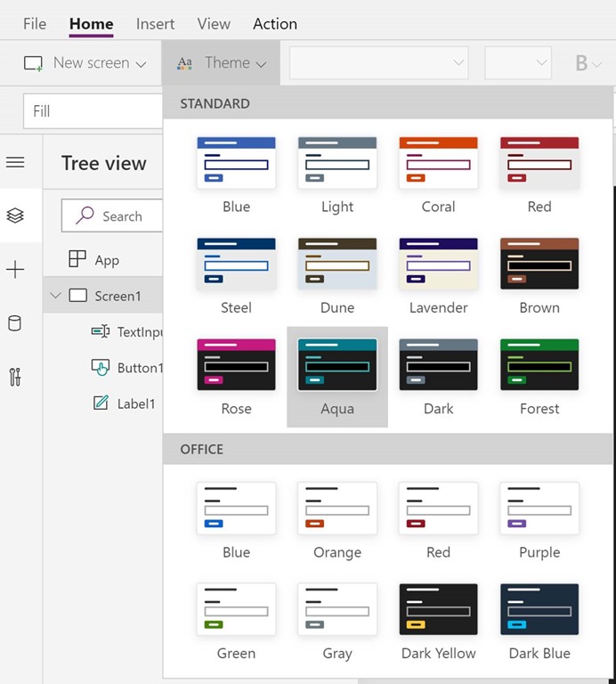Open the File menu
The width and height of the screenshot is (616, 684).
point(35,24)
